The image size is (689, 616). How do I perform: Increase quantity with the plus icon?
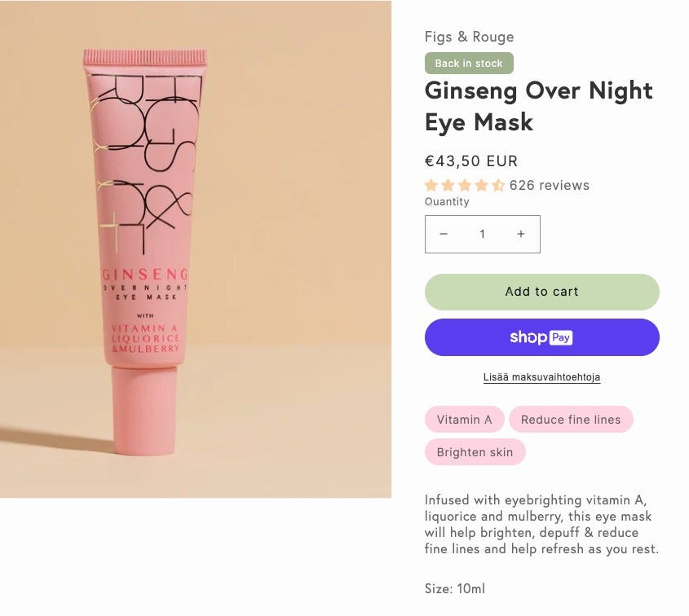point(521,235)
